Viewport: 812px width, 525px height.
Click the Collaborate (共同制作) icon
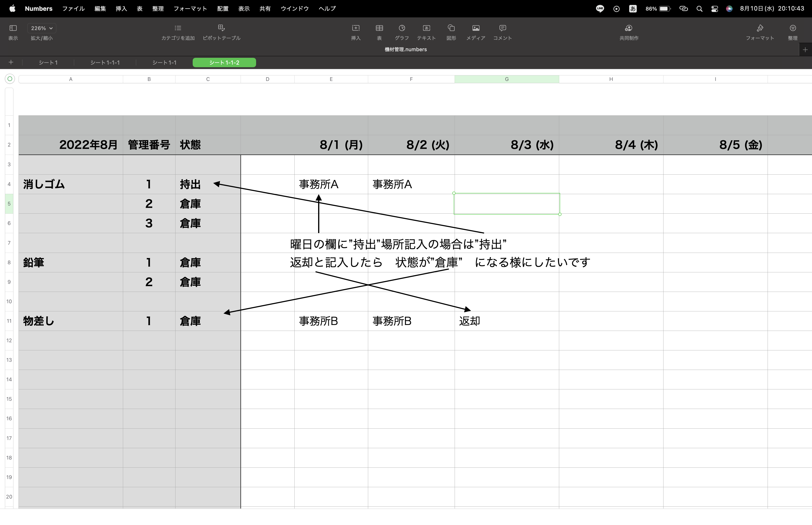629,28
